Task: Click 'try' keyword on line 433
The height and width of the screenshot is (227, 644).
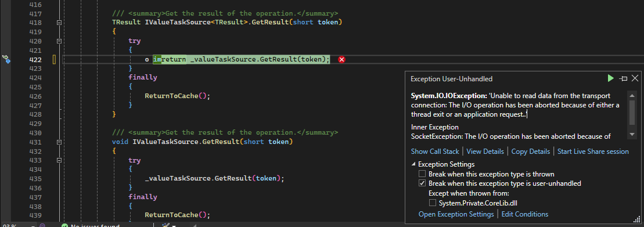Action: pos(134,160)
